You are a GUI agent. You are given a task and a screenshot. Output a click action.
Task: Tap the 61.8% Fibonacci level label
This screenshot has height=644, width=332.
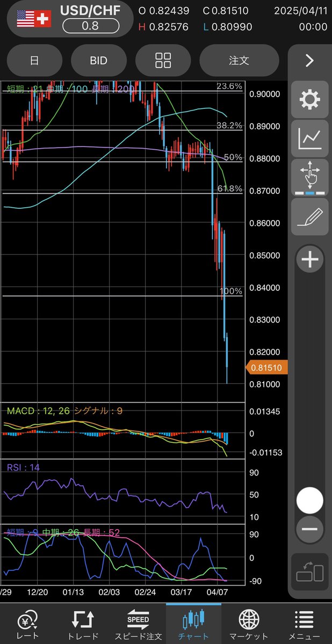[x=229, y=189]
